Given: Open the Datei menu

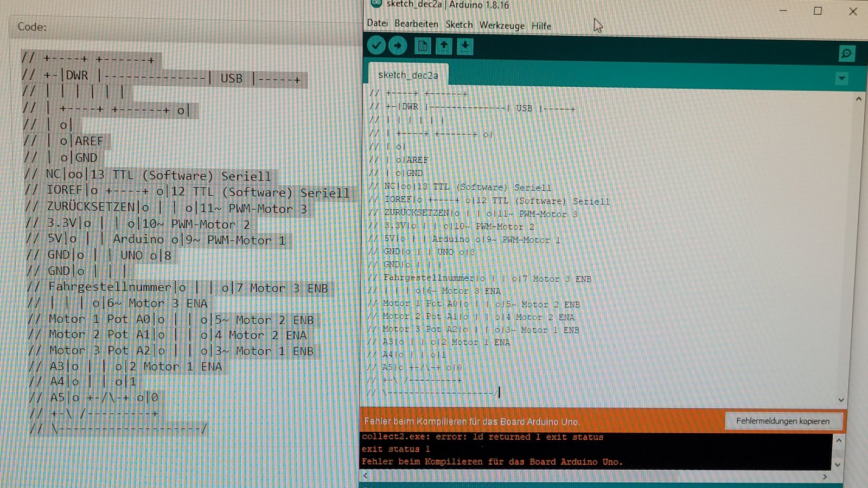Looking at the screenshot, I should [378, 23].
